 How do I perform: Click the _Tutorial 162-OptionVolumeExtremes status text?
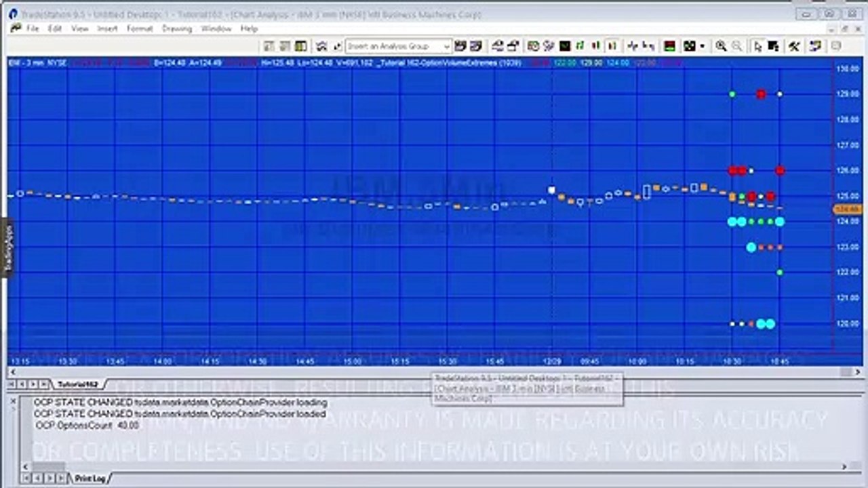450,62
